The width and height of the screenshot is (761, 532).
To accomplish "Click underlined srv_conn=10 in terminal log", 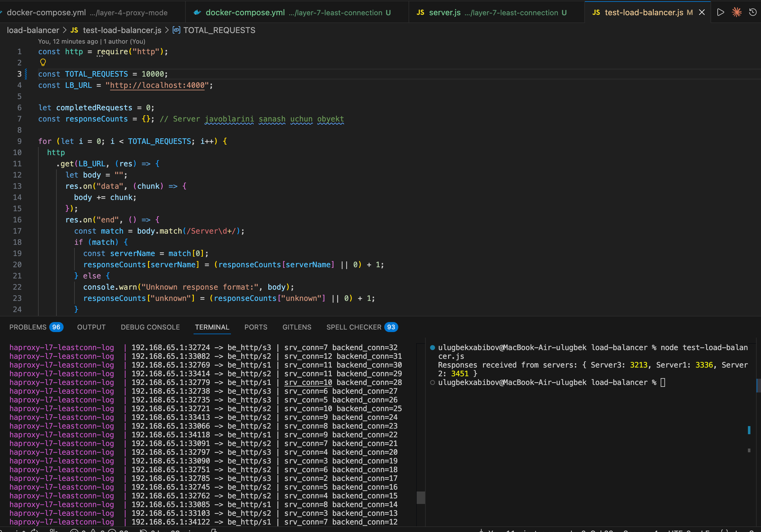I will (x=308, y=382).
